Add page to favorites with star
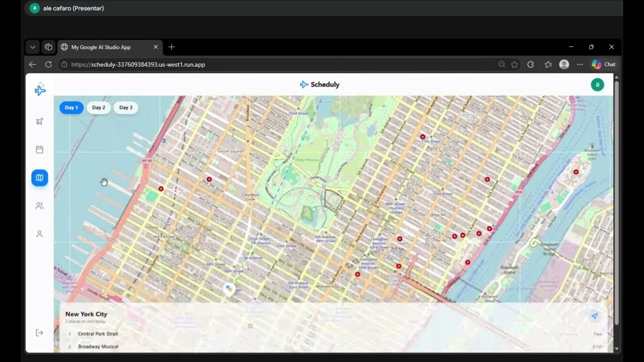 click(x=515, y=64)
